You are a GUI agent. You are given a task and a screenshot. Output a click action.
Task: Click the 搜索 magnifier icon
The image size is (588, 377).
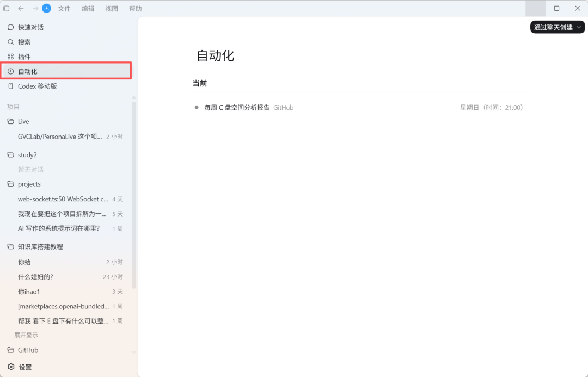click(10, 42)
